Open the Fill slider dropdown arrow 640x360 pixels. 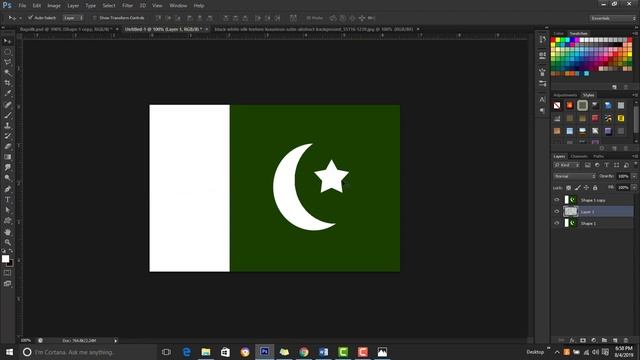pyautogui.click(x=634, y=187)
